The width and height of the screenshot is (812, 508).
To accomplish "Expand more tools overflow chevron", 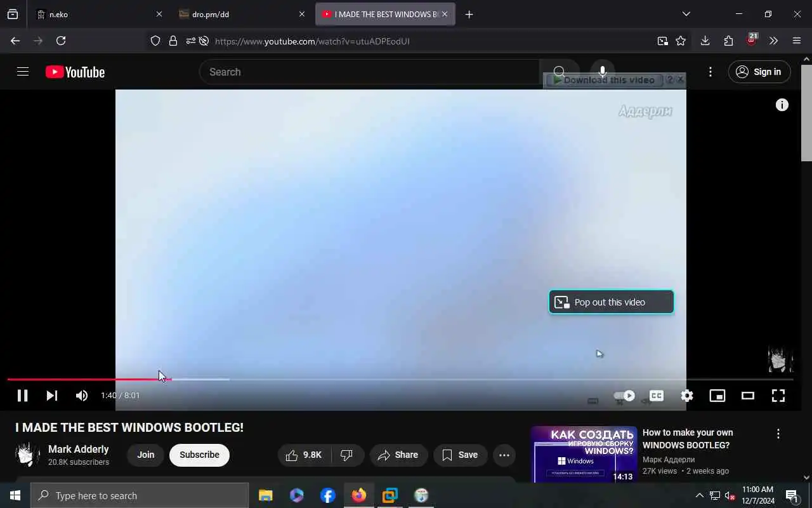I will point(773,41).
